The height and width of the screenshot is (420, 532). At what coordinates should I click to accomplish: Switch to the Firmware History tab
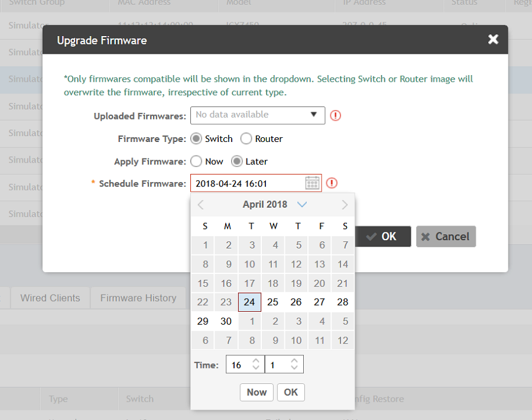[138, 298]
